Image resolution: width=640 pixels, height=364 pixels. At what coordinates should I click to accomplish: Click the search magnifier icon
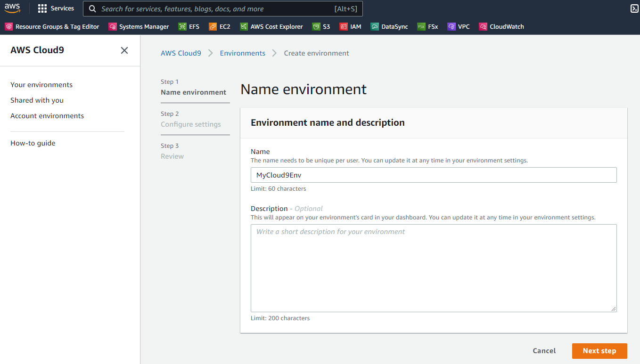click(x=92, y=9)
